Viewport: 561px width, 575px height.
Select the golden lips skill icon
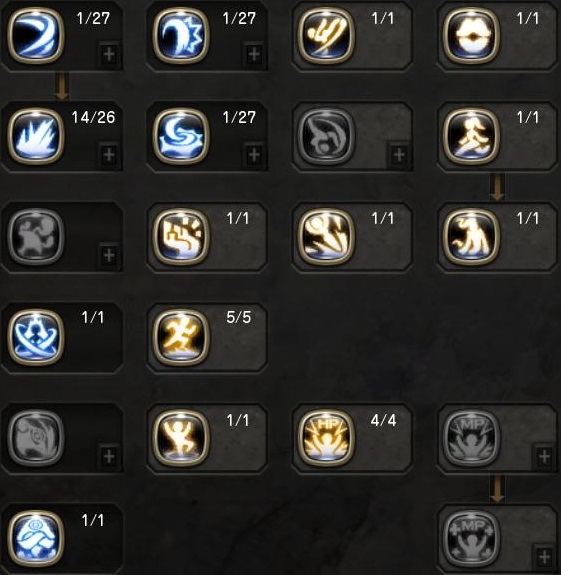[472, 36]
